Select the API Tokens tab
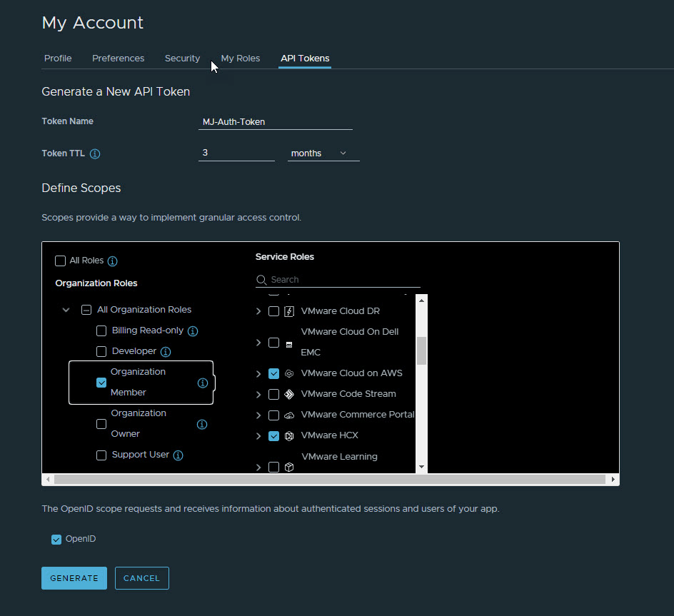 point(305,59)
